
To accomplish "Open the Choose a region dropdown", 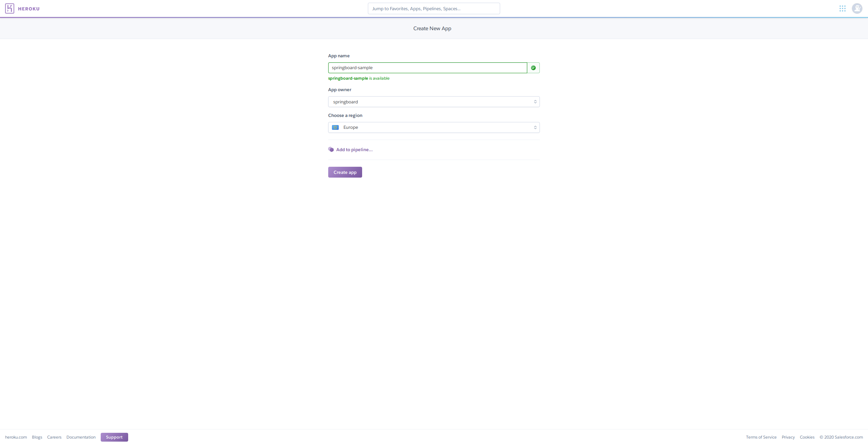I will (x=434, y=127).
